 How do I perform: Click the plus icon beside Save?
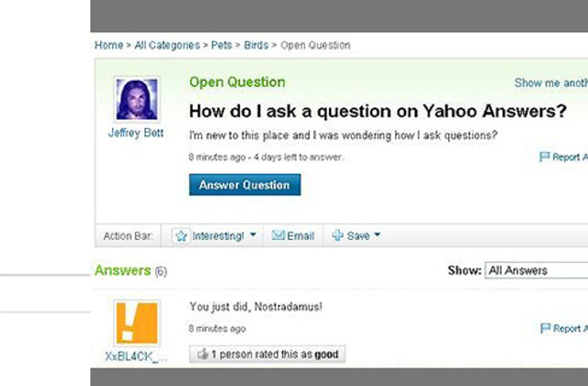coord(337,235)
